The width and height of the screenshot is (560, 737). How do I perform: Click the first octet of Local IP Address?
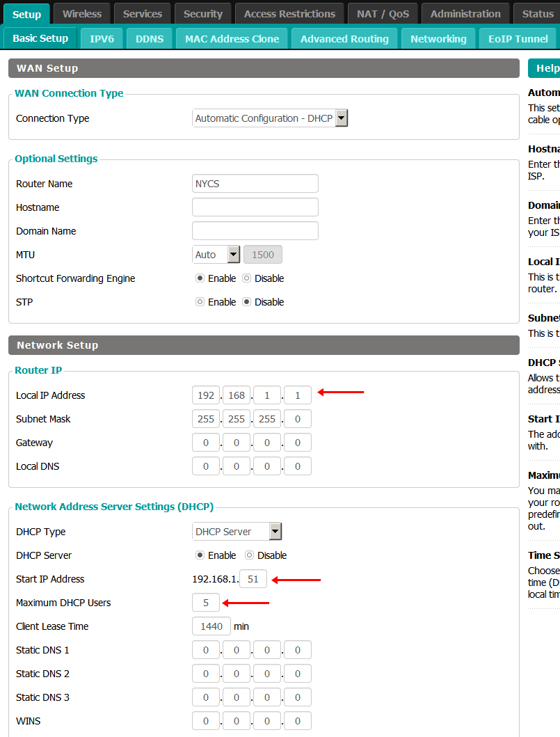(206, 395)
